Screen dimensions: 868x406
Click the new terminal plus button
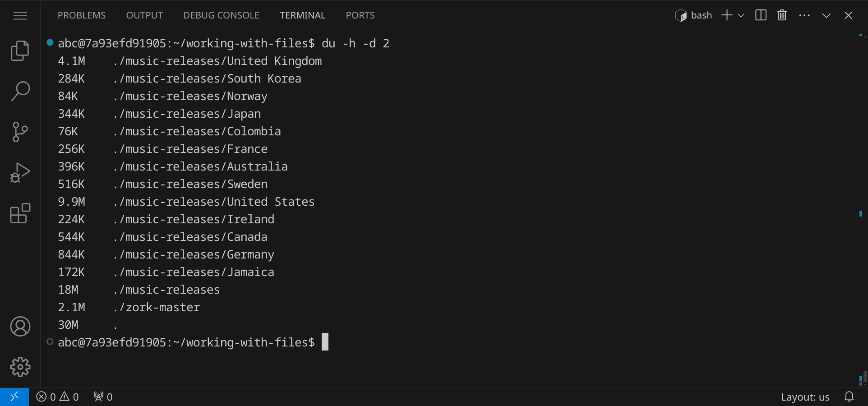tap(726, 15)
